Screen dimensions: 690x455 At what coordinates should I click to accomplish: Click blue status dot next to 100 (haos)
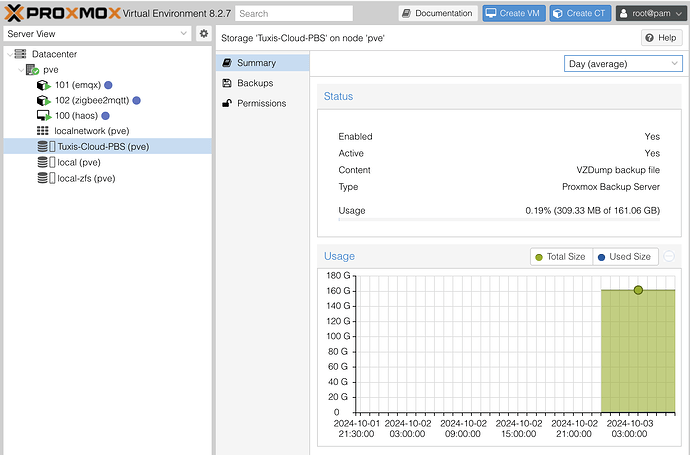[105, 116]
